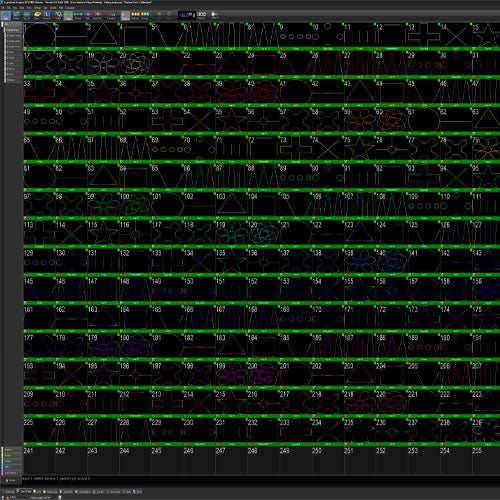
Task: Select cue 73 with the yellow cross
Action: point(295,150)
